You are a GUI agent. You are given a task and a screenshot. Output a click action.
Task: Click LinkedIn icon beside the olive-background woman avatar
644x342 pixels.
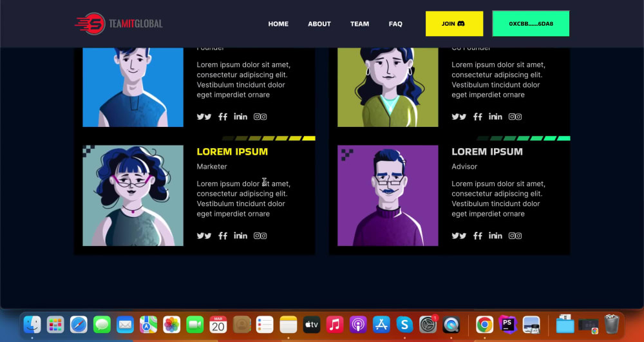[x=496, y=117]
